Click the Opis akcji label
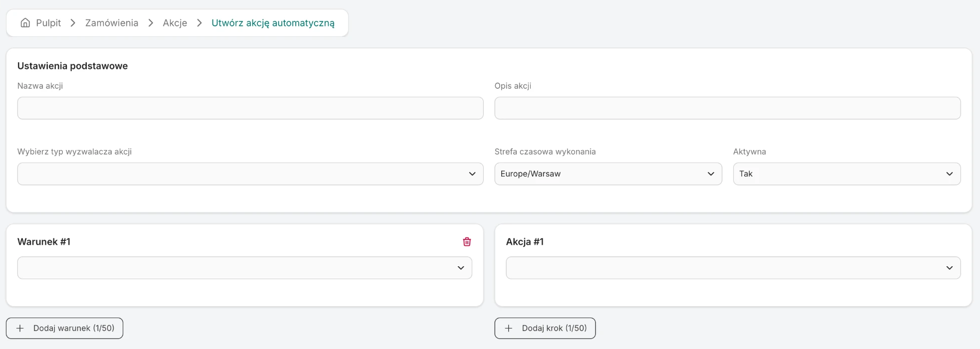 [x=513, y=86]
